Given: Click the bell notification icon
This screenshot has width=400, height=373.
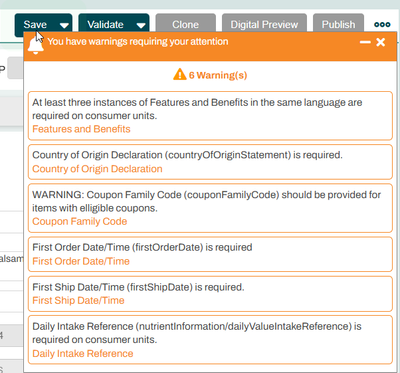Looking at the screenshot, I should point(35,46).
